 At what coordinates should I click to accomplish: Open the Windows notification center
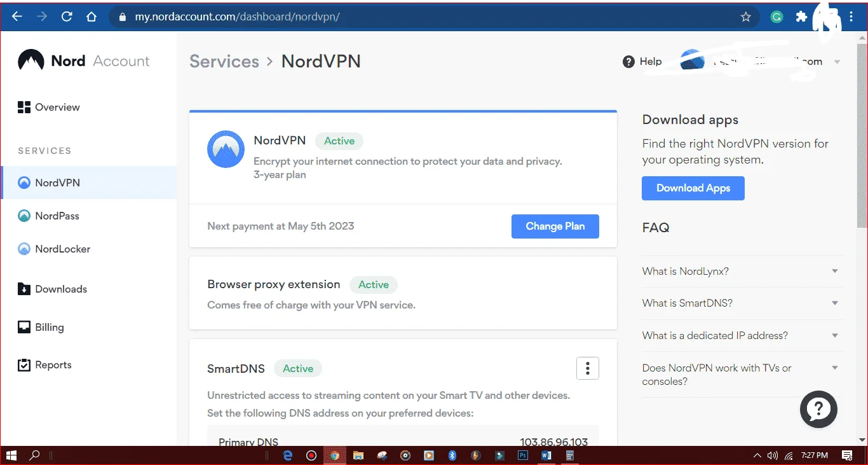pos(847,455)
